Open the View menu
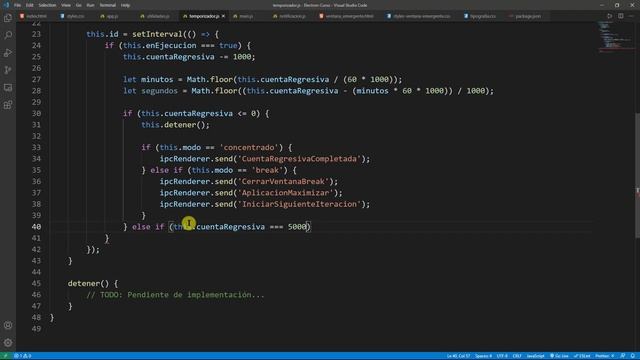This screenshot has height=360, width=640. 66,5
